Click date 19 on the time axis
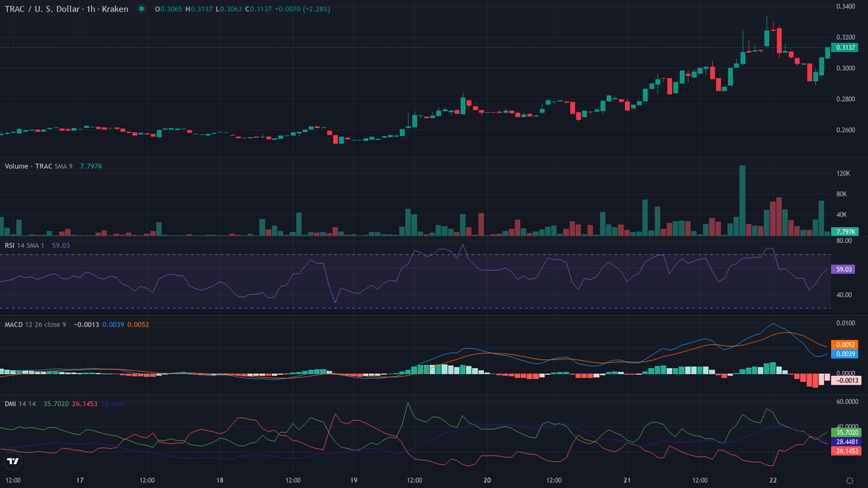 (353, 480)
